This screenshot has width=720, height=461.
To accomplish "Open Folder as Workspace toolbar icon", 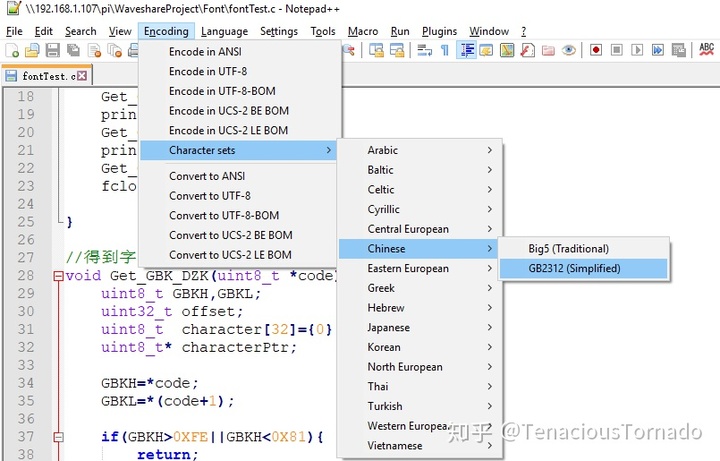I will [x=548, y=50].
